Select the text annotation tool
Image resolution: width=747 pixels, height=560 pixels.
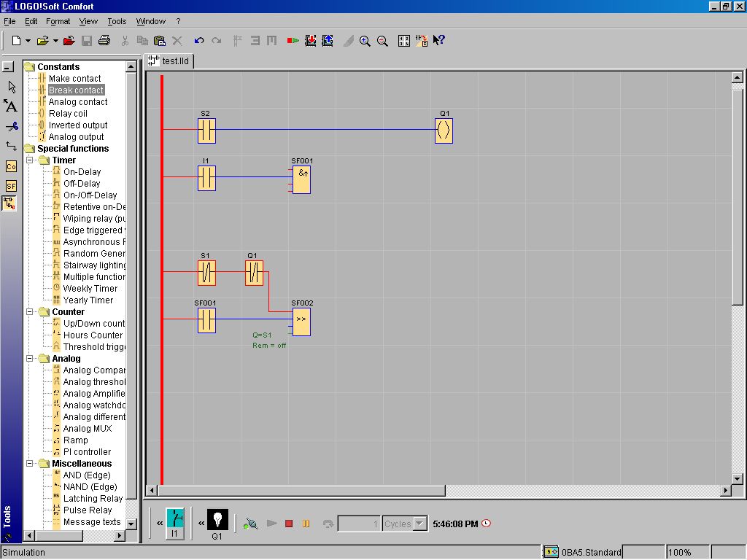10,106
